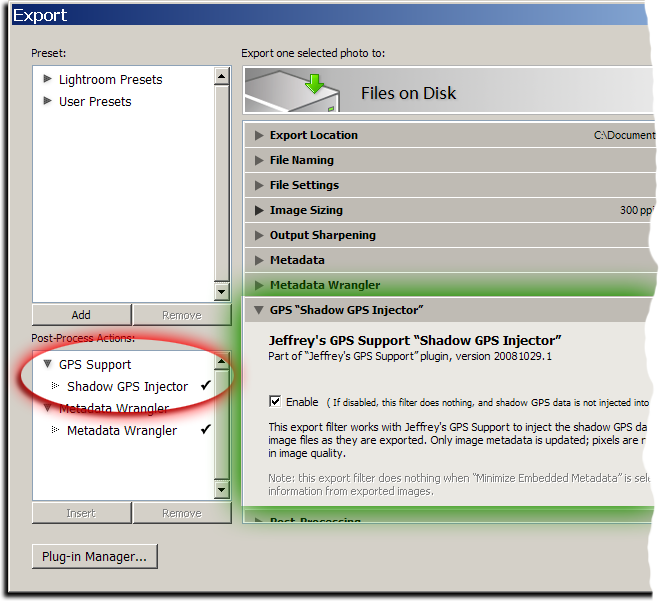The width and height of the screenshot is (659, 601).
Task: Click the GPS Support group label
Action: click(95, 364)
